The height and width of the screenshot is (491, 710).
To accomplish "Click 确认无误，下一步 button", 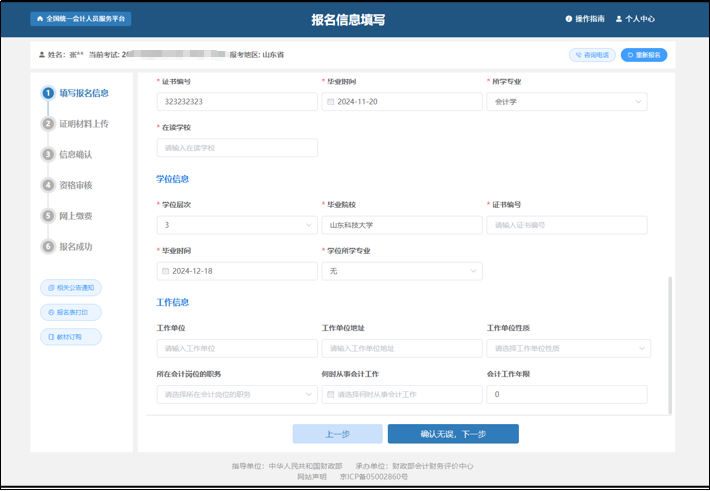I will (453, 434).
